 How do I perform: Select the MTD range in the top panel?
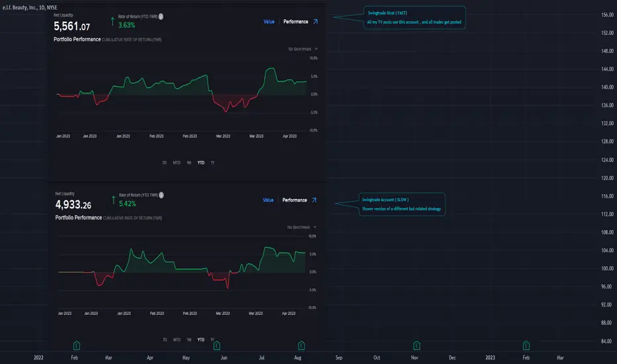click(x=177, y=162)
